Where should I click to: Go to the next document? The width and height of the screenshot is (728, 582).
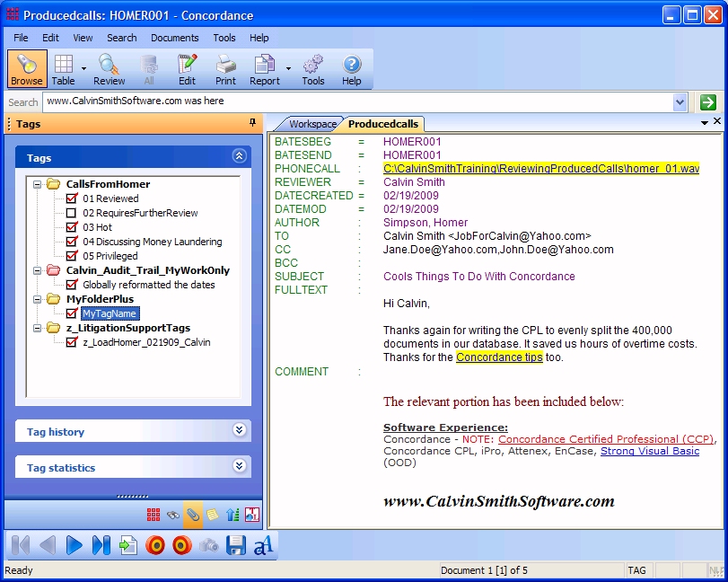[x=75, y=545]
